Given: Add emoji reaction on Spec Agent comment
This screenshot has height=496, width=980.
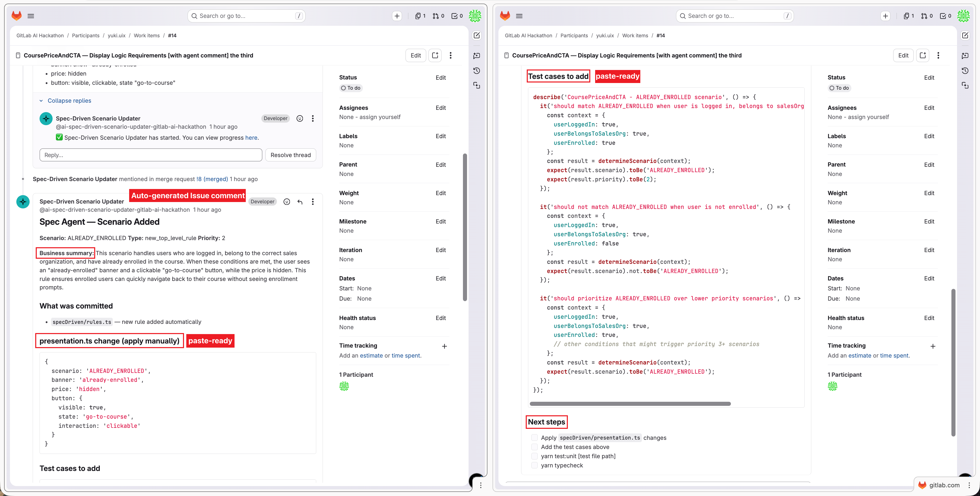Looking at the screenshot, I should [x=287, y=201].
